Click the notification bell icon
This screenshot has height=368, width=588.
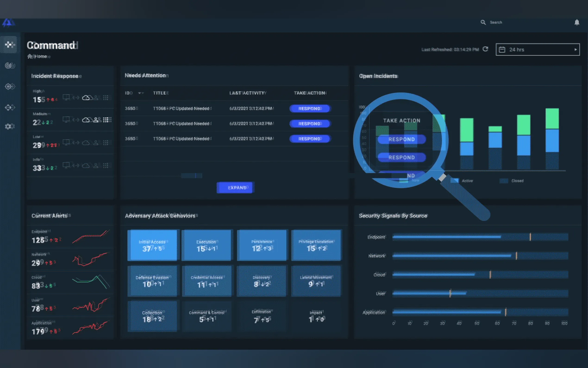pyautogui.click(x=577, y=22)
